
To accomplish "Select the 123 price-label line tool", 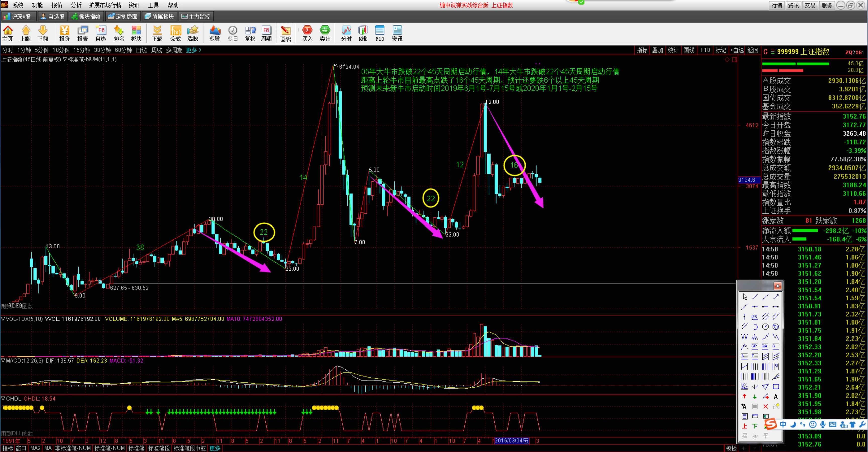I will coord(755,317).
